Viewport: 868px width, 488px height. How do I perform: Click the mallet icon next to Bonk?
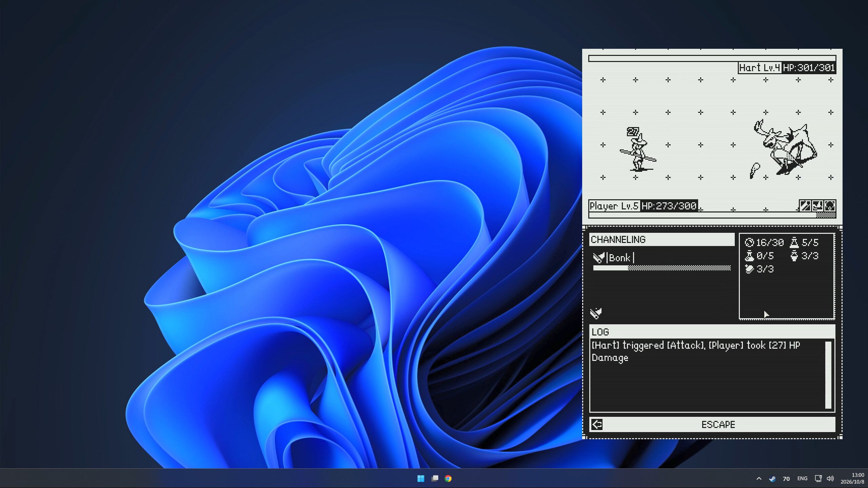coord(599,258)
